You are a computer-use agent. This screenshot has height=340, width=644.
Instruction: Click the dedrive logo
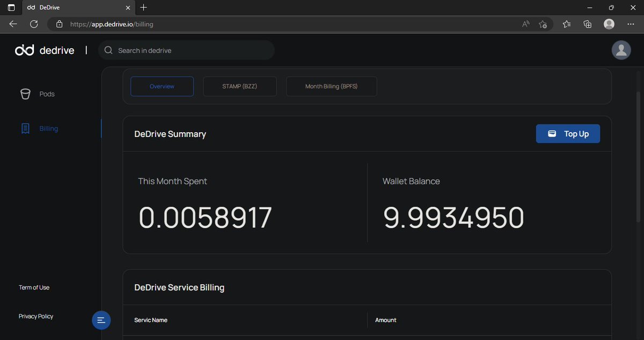tap(45, 50)
